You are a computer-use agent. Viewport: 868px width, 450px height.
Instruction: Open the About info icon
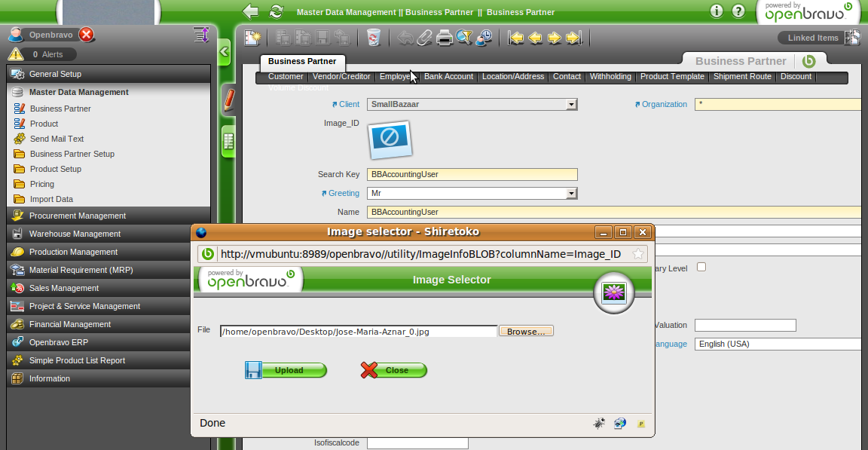pyautogui.click(x=717, y=11)
